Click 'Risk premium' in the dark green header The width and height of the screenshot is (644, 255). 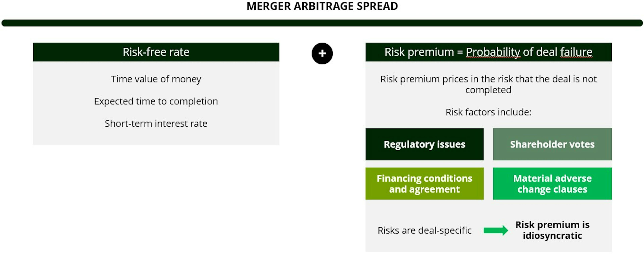(419, 52)
